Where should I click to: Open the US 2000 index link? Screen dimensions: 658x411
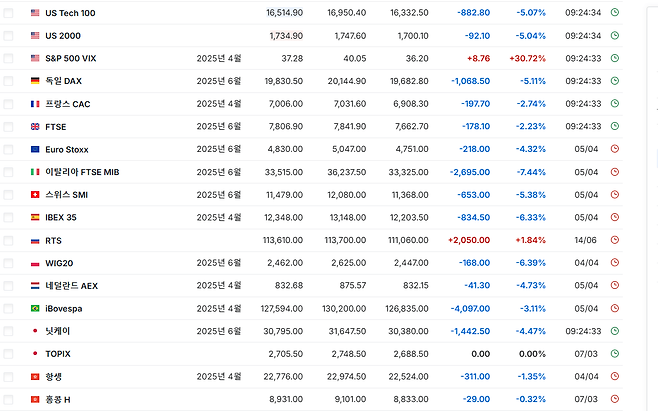(66, 35)
